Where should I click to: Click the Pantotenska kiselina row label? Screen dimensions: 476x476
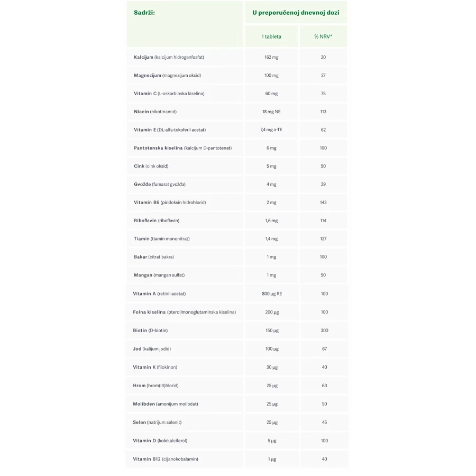tap(183, 148)
